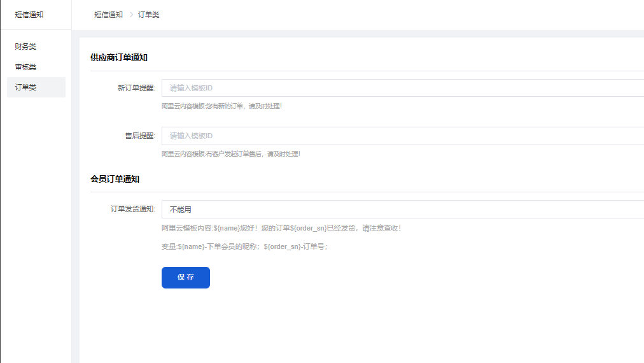Click the 售后提醒 field label
This screenshot has height=363, width=644.
click(139, 136)
